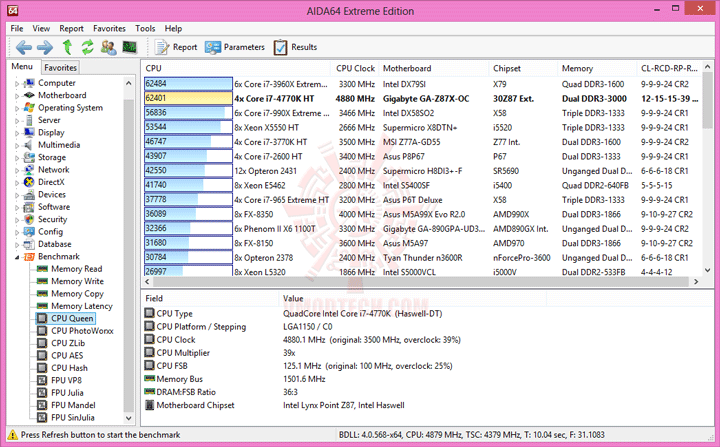Open the Tools menu

click(145, 28)
